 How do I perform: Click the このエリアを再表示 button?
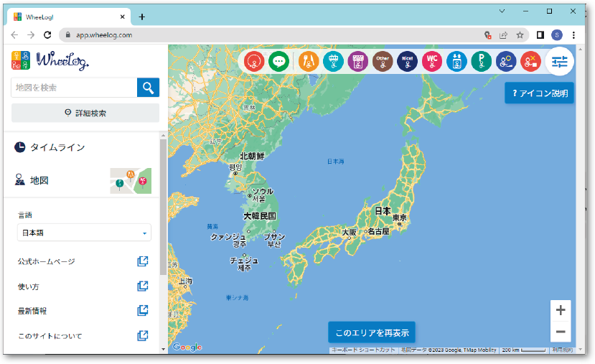[x=372, y=332]
